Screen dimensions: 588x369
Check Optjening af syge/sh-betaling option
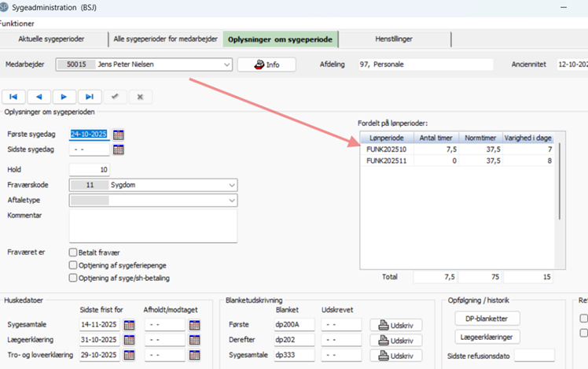point(73,278)
